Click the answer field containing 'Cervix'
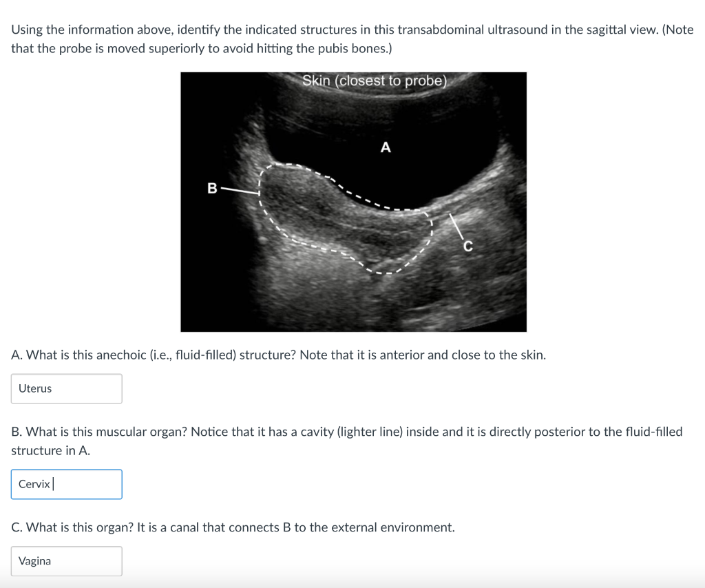This screenshot has height=588, width=705. pos(67,484)
